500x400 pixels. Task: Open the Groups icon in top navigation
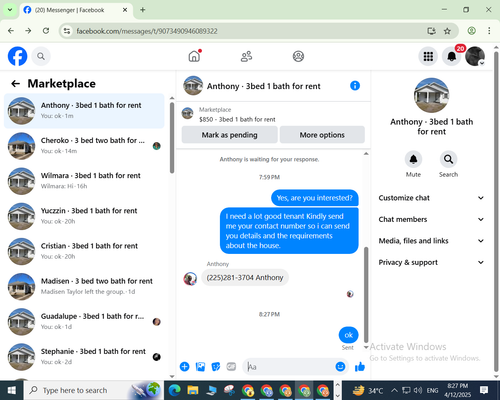[298, 56]
